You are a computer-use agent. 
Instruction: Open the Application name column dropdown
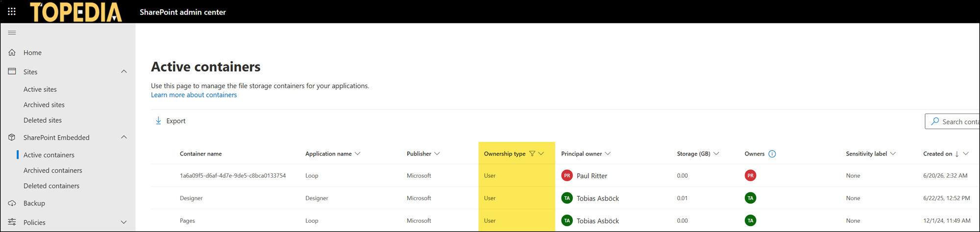tap(358, 154)
